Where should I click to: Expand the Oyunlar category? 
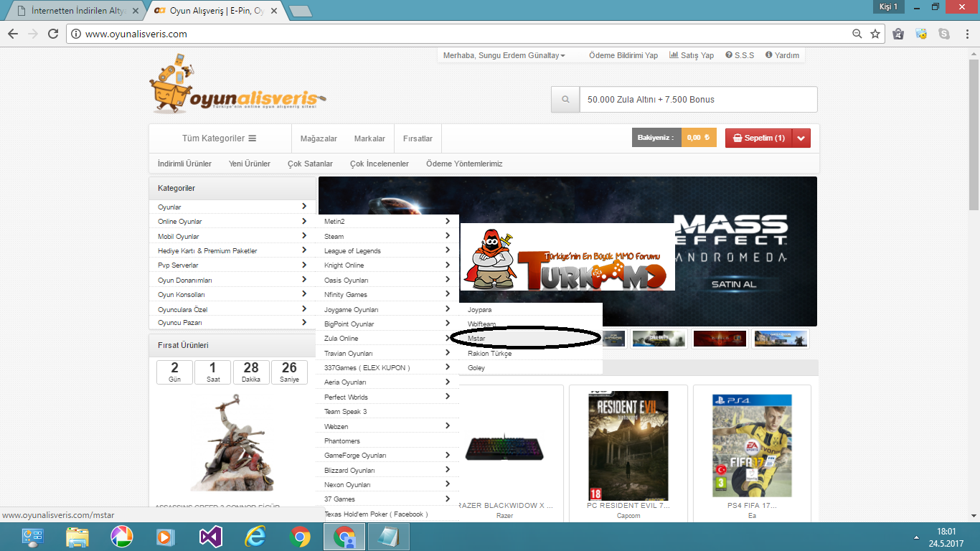[232, 207]
